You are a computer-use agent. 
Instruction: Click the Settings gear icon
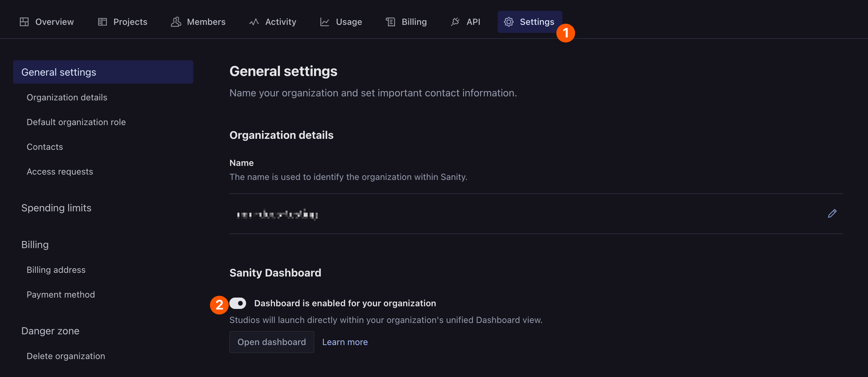tap(508, 22)
